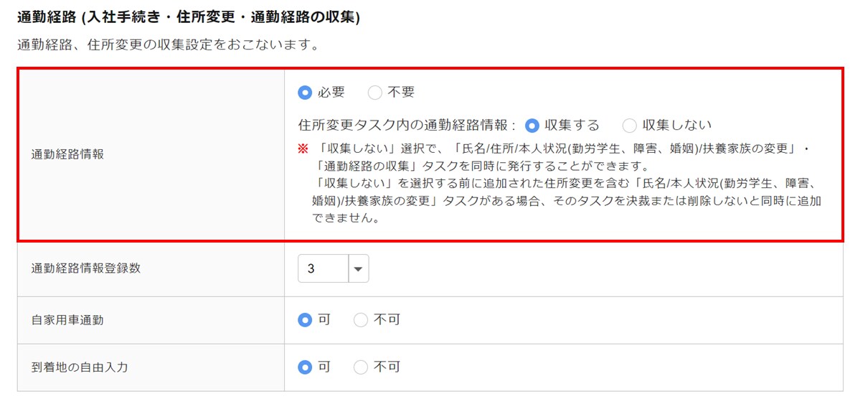The height and width of the screenshot is (404, 868).
Task: Click the 住所変更タスク内の通勤経路情報 label text
Action: 407,126
